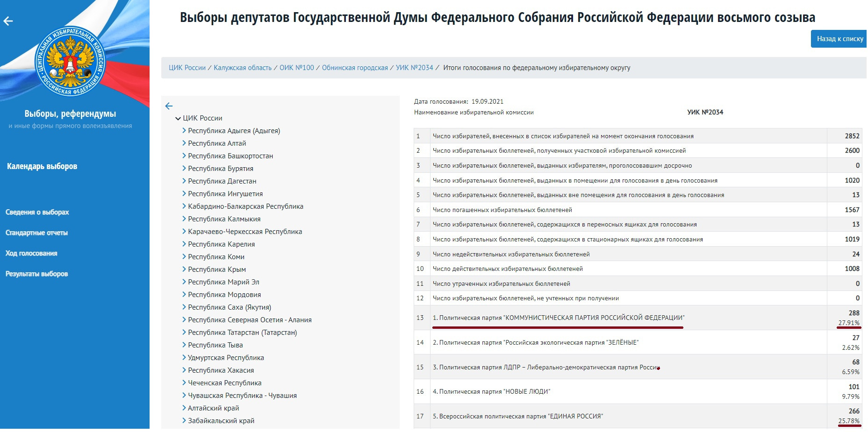This screenshot has height=432, width=868.
Task: Go to ЦИК России breadcrumb link
Action: 187,68
